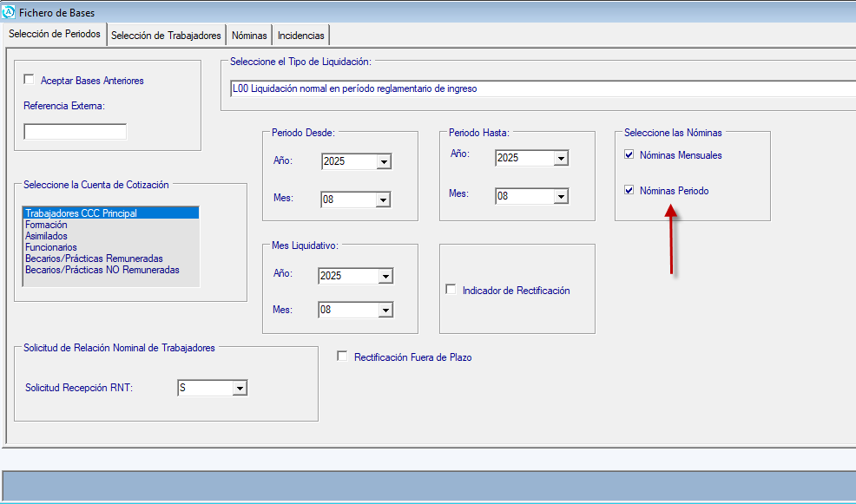Tick the Indicador de Rectificación checkbox
The height and width of the screenshot is (504, 856).
(x=451, y=290)
